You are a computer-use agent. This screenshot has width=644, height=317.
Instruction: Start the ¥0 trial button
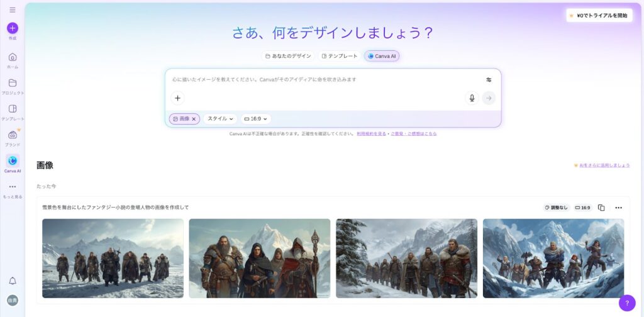[x=599, y=15]
